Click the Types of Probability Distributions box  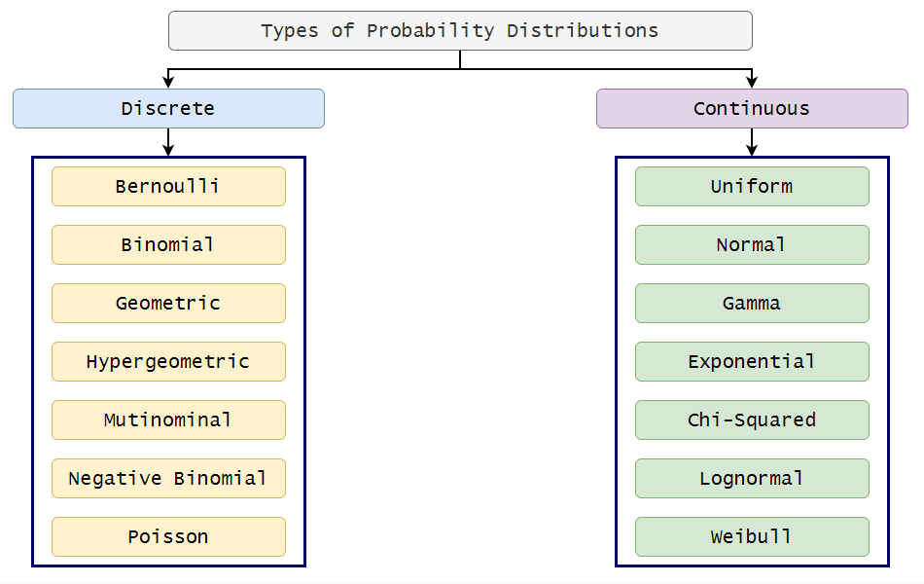point(460,30)
